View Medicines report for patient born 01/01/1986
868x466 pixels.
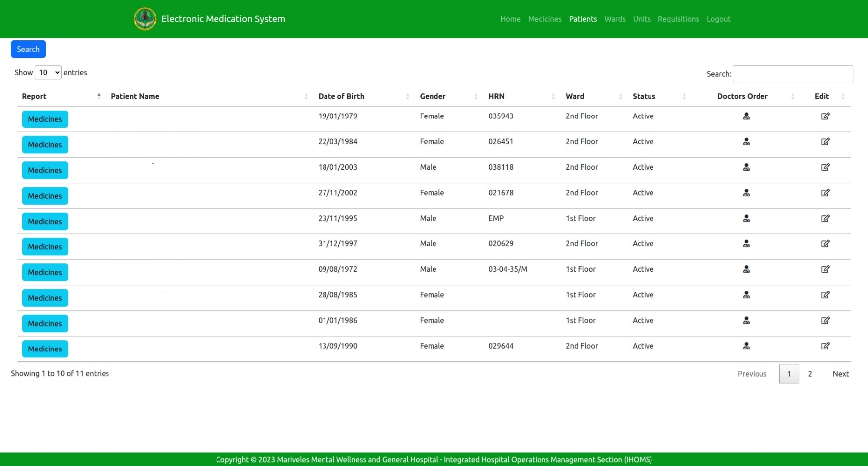(x=45, y=324)
